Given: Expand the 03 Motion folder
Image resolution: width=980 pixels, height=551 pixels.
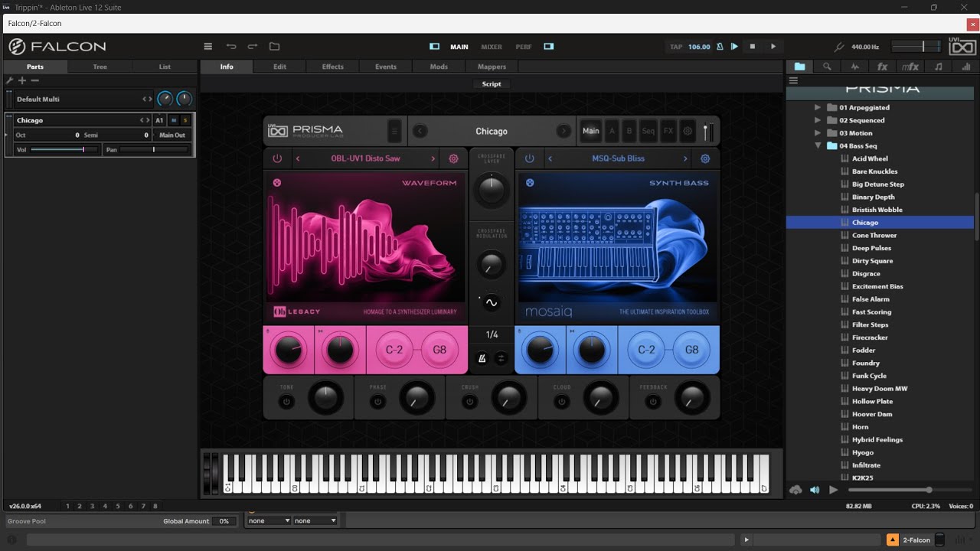Looking at the screenshot, I should click(818, 133).
